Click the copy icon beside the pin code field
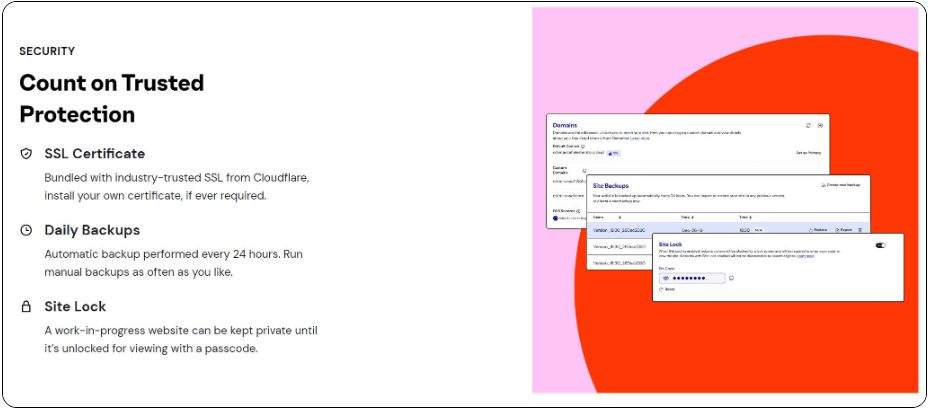Image resolution: width=928 pixels, height=409 pixels. pyautogui.click(x=732, y=278)
